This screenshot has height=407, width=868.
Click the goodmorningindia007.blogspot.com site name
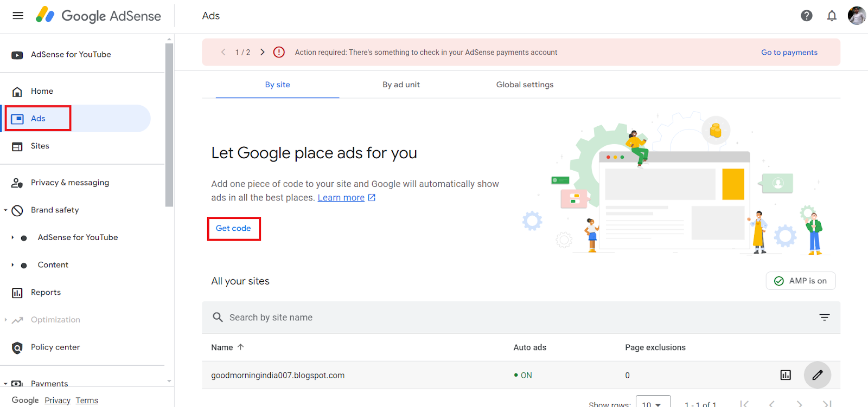coord(278,375)
